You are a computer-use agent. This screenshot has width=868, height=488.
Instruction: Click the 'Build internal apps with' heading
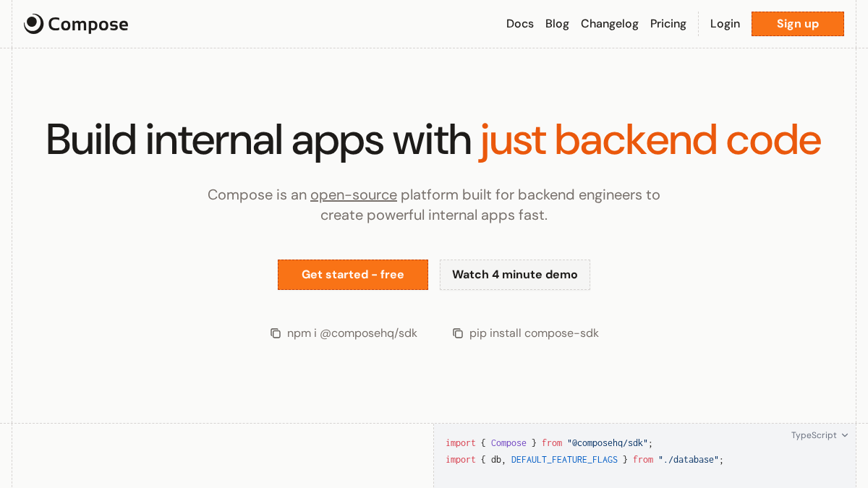point(259,140)
